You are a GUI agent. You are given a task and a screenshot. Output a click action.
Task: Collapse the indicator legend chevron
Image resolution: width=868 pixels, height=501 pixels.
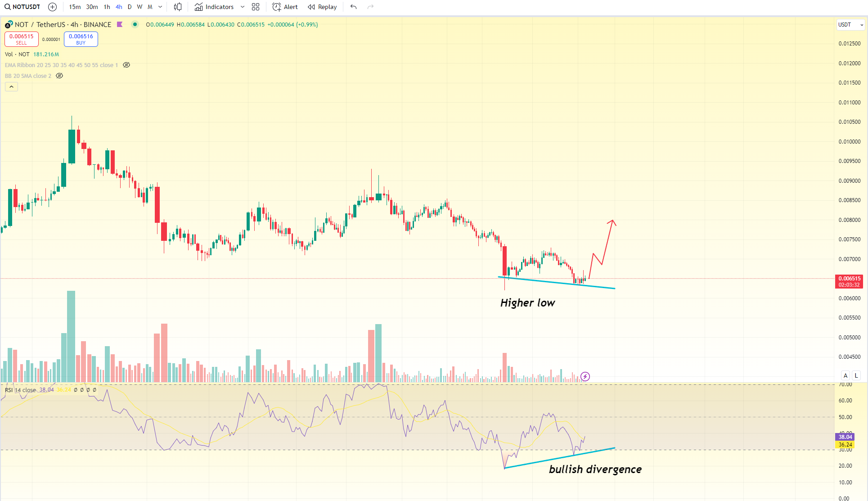click(x=11, y=86)
